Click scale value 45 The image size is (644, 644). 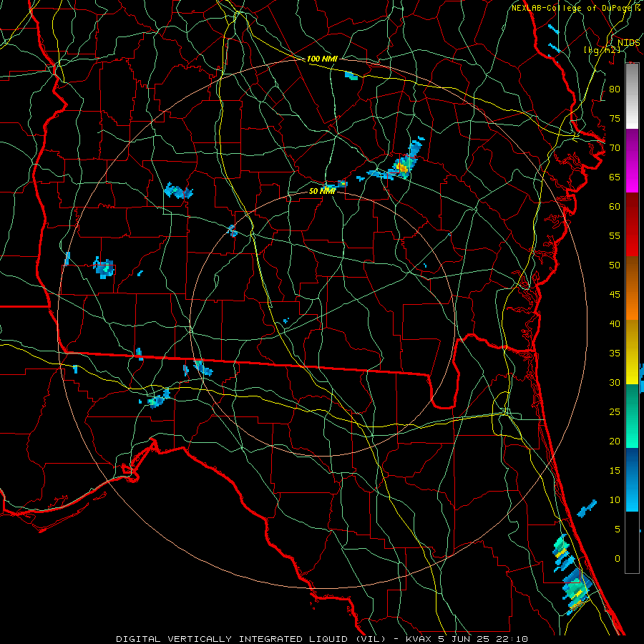[x=615, y=295]
